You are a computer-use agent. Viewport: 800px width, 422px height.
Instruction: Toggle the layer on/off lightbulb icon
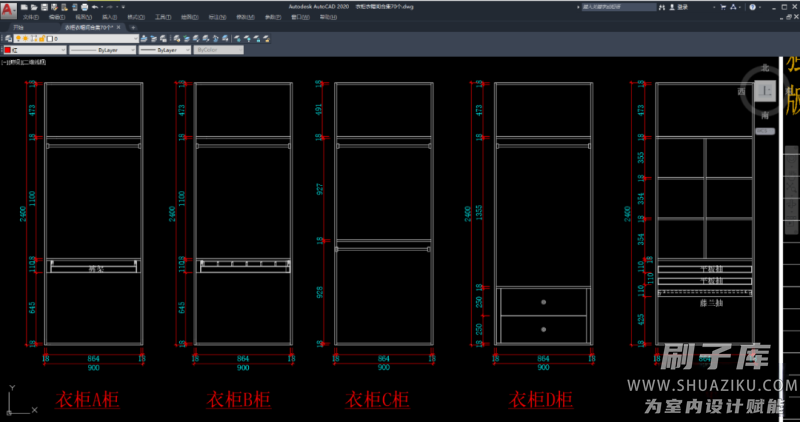(x=20, y=38)
